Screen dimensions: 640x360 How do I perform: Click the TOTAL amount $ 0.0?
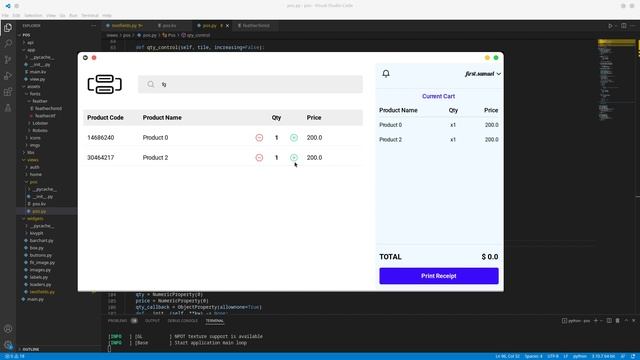pyautogui.click(x=490, y=257)
